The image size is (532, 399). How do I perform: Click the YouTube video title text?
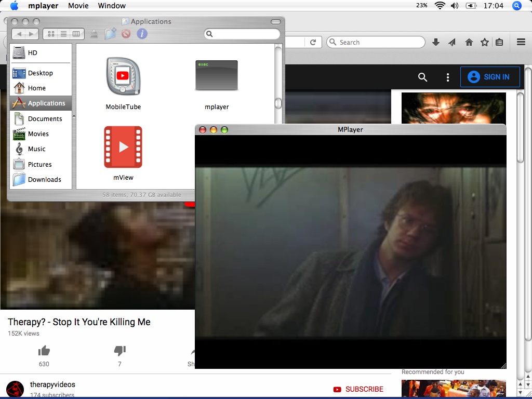pos(79,322)
